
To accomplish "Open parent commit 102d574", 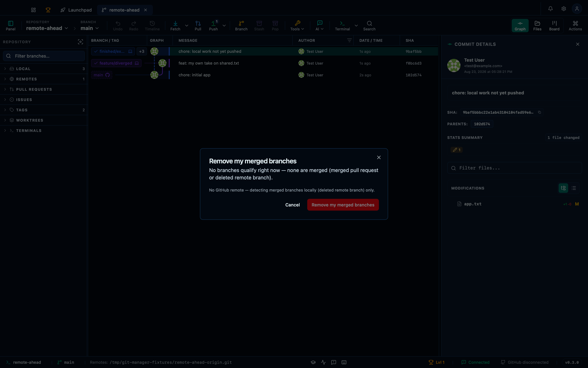I will coord(482,124).
